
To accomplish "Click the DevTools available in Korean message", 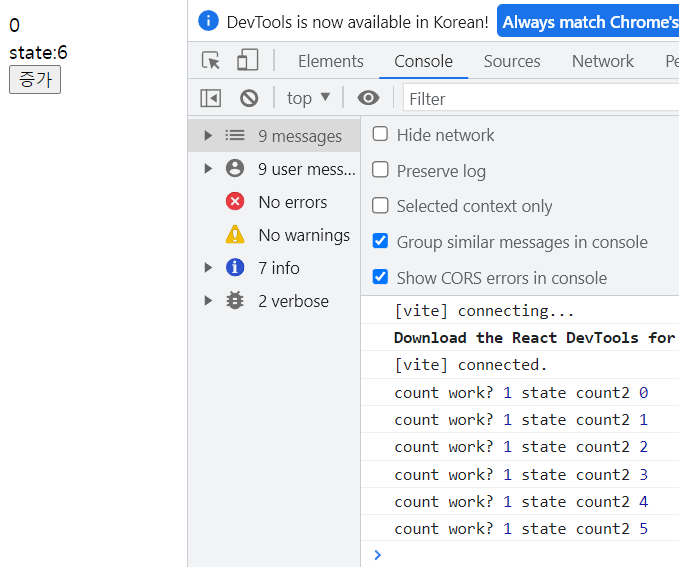I will click(x=357, y=22).
